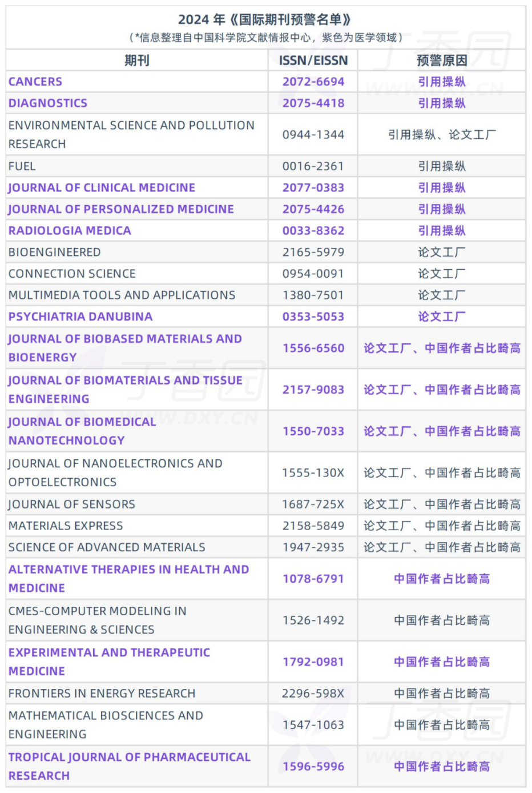Select ISSN 0353-5053
Viewport: 532px width, 793px height.
click(x=313, y=317)
